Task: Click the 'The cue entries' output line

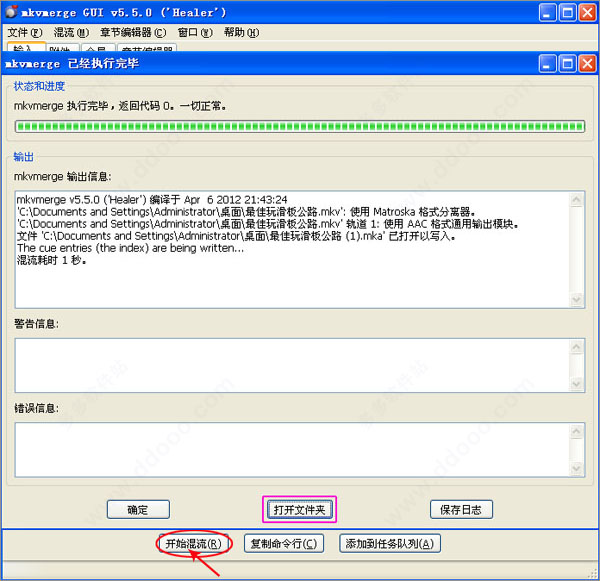Action: pyautogui.click(x=130, y=248)
